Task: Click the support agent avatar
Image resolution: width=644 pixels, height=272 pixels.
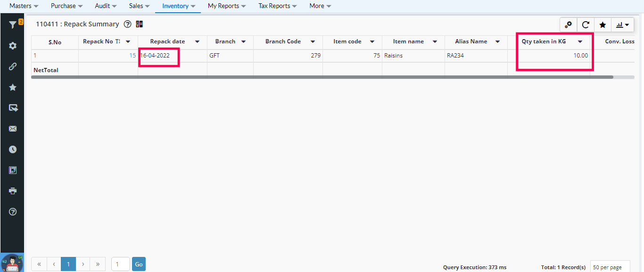Action: click(12, 263)
